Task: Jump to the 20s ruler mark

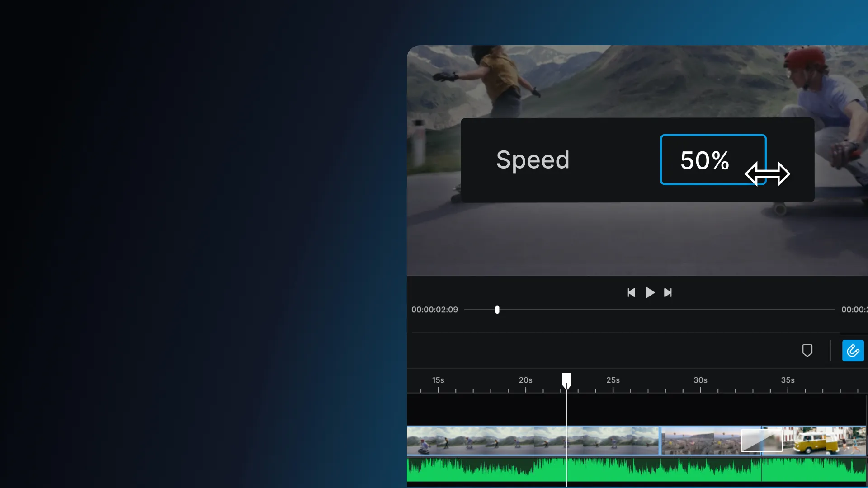Action: [x=525, y=389]
